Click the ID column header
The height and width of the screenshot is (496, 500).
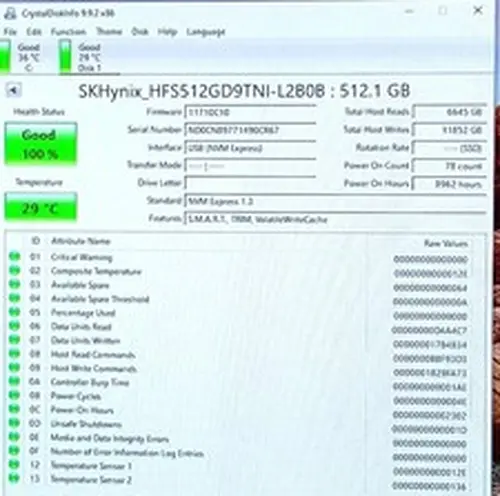(35, 241)
